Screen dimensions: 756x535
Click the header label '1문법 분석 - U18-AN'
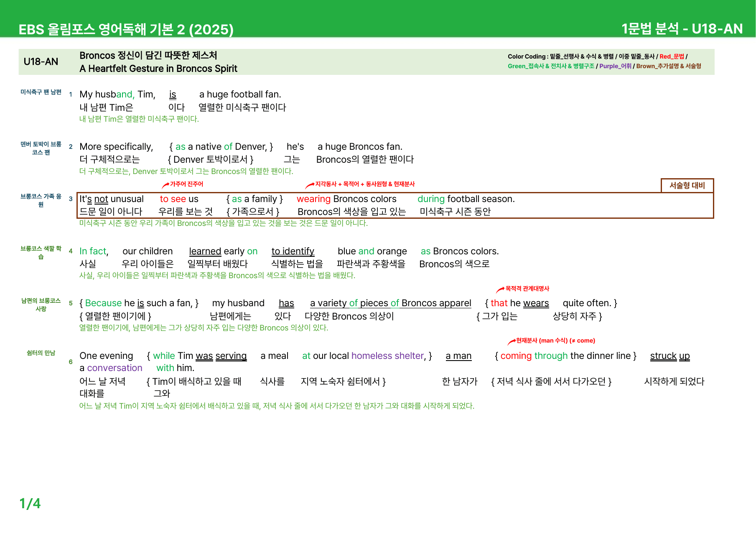pos(682,28)
